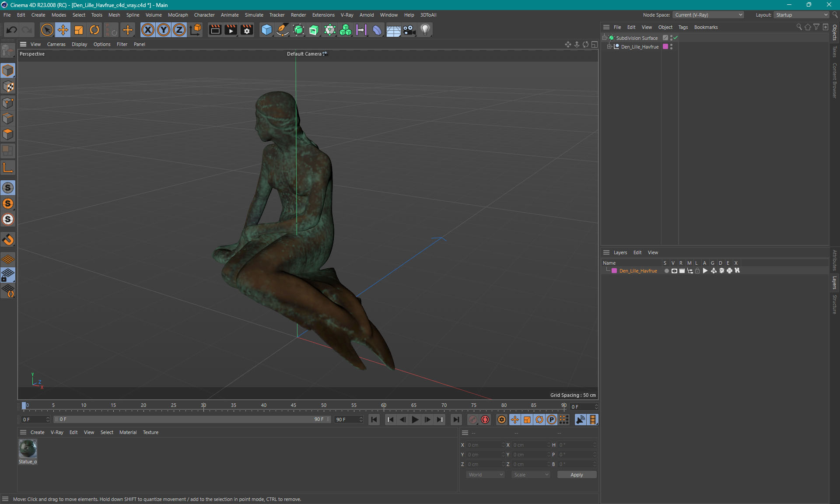Add a Camera object icon
This screenshot has width=840, height=504.
tap(409, 30)
